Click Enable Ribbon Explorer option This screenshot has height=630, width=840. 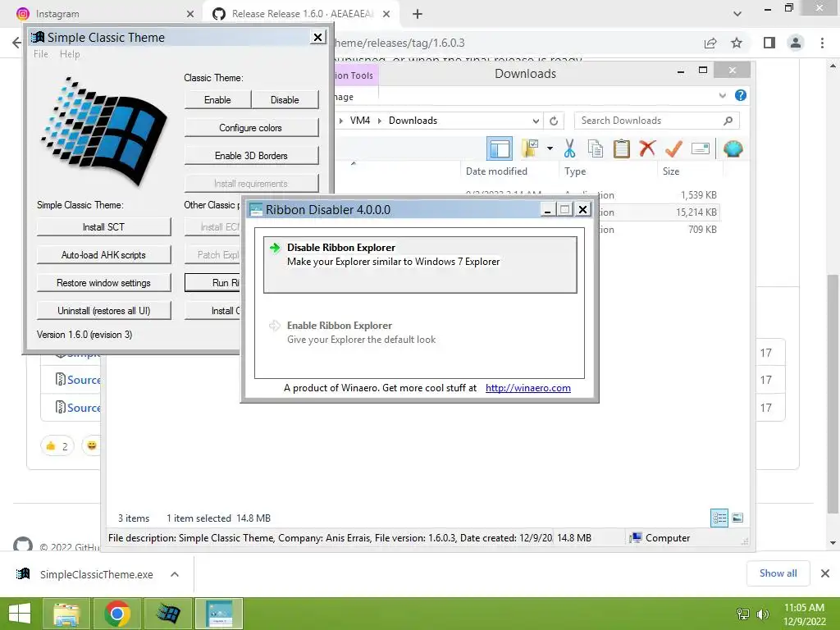[x=420, y=332]
